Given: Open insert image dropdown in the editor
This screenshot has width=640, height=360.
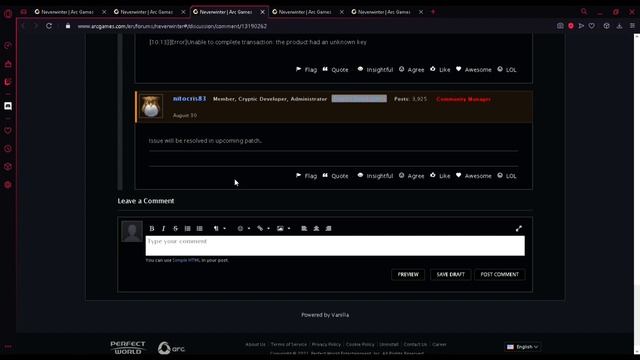Looking at the screenshot, I should point(283,229).
